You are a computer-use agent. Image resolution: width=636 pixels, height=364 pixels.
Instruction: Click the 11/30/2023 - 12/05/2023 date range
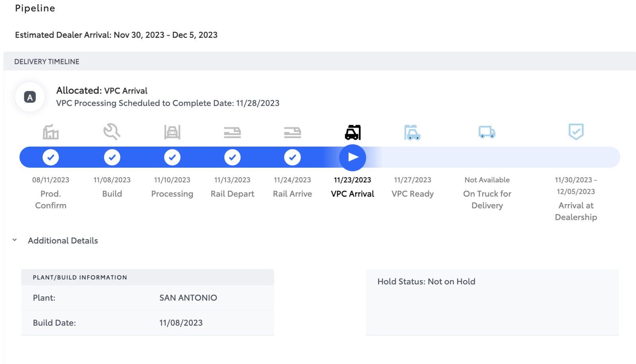click(x=576, y=186)
